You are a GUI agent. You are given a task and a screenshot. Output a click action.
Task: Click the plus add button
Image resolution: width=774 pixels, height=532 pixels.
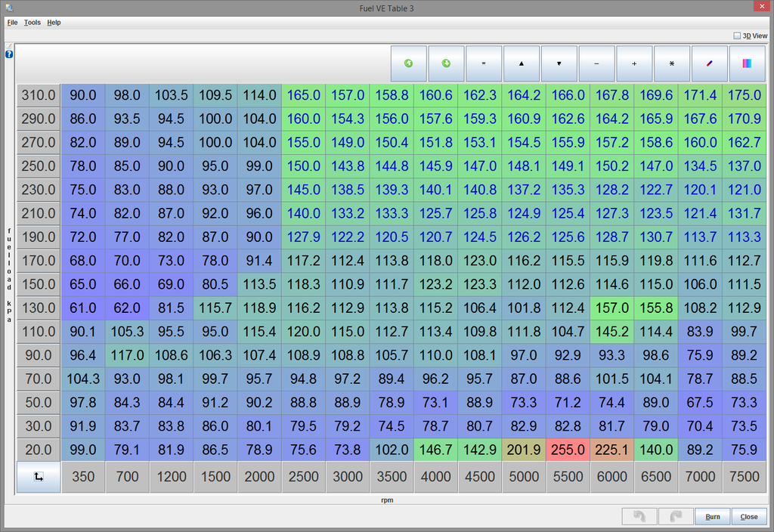[x=634, y=63]
